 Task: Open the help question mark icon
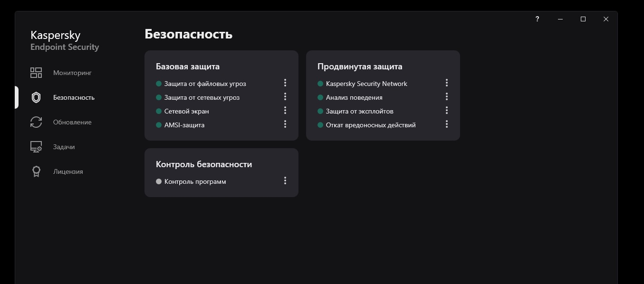pos(537,19)
